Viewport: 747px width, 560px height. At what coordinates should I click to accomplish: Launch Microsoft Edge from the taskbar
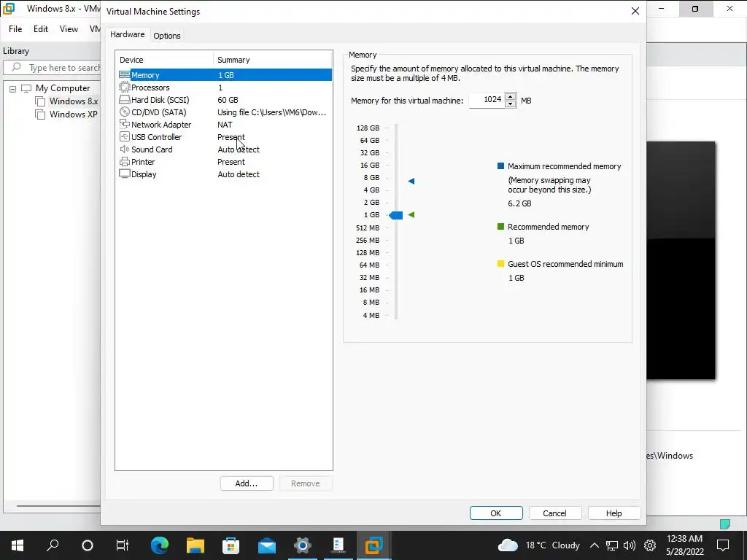160,545
